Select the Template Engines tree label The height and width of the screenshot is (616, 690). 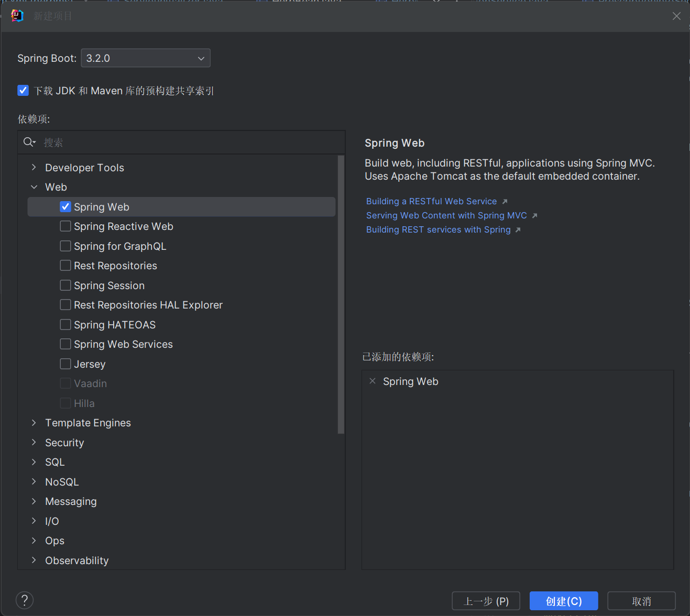(88, 423)
